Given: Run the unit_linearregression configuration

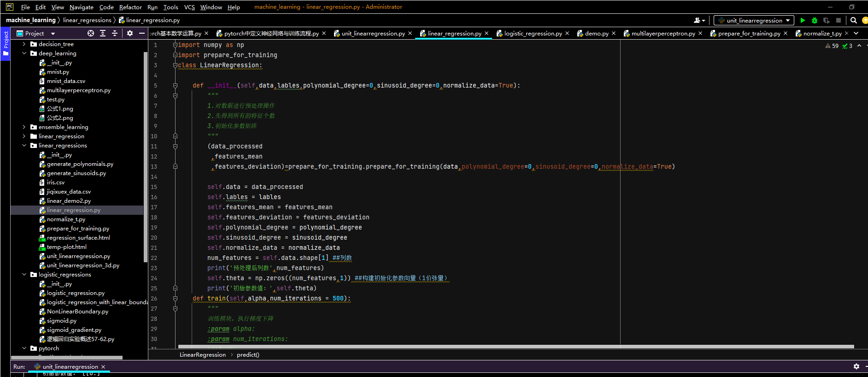Looking at the screenshot, I should click(x=803, y=20).
